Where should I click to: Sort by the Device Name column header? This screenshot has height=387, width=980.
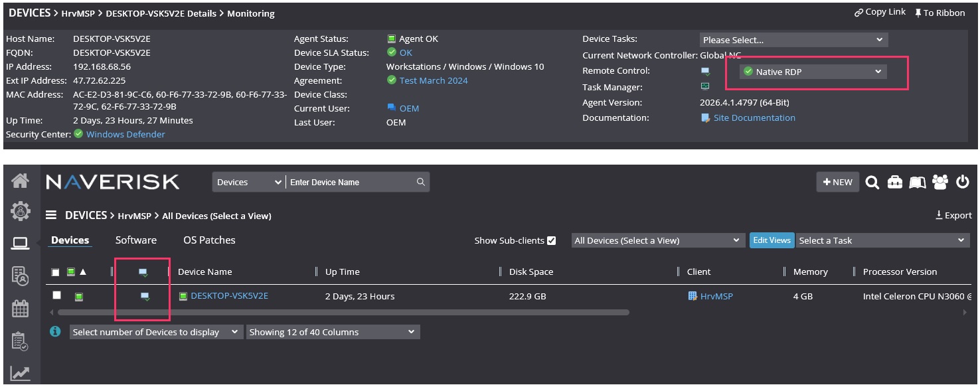tap(205, 271)
